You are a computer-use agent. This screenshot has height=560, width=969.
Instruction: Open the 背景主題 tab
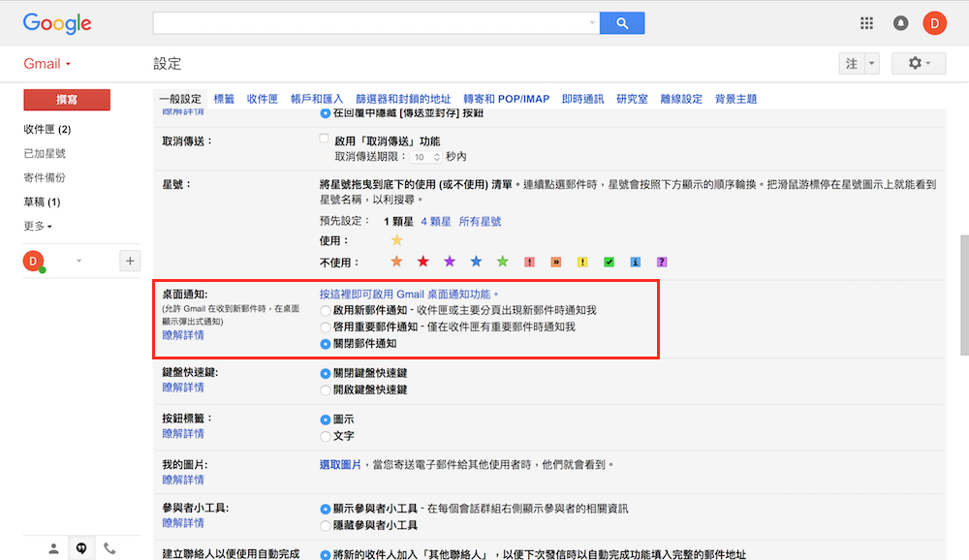pos(735,99)
